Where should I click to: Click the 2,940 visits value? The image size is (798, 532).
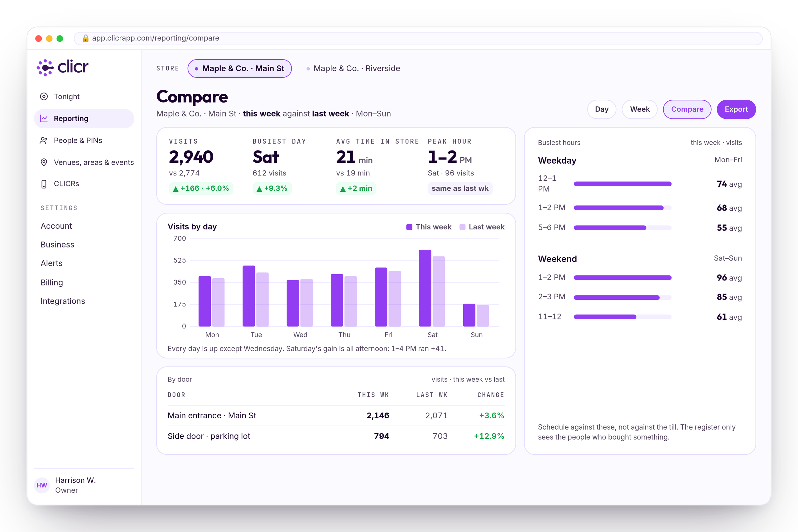(191, 157)
